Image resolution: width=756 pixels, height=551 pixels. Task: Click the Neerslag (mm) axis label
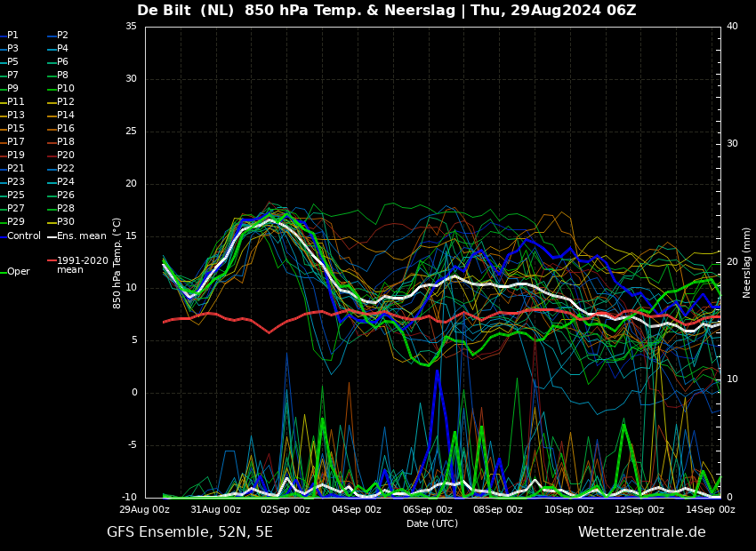747,262
